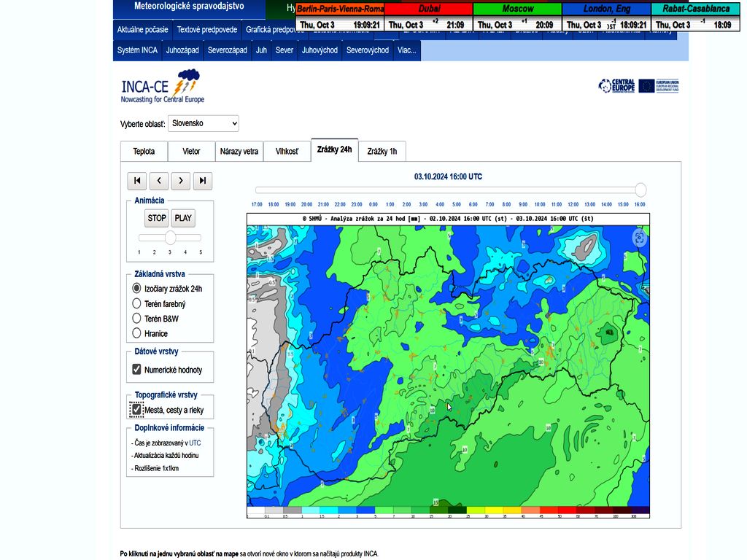The image size is (747, 560).
Task: Select the Izočiary zrážok 24h radio button
Action: [136, 289]
